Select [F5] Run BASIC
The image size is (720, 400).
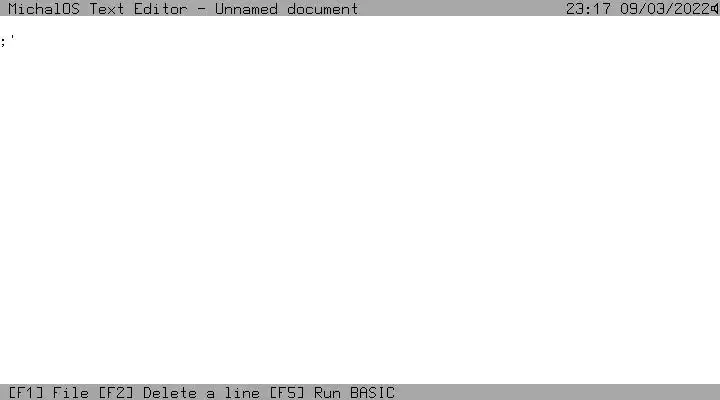tap(332, 393)
